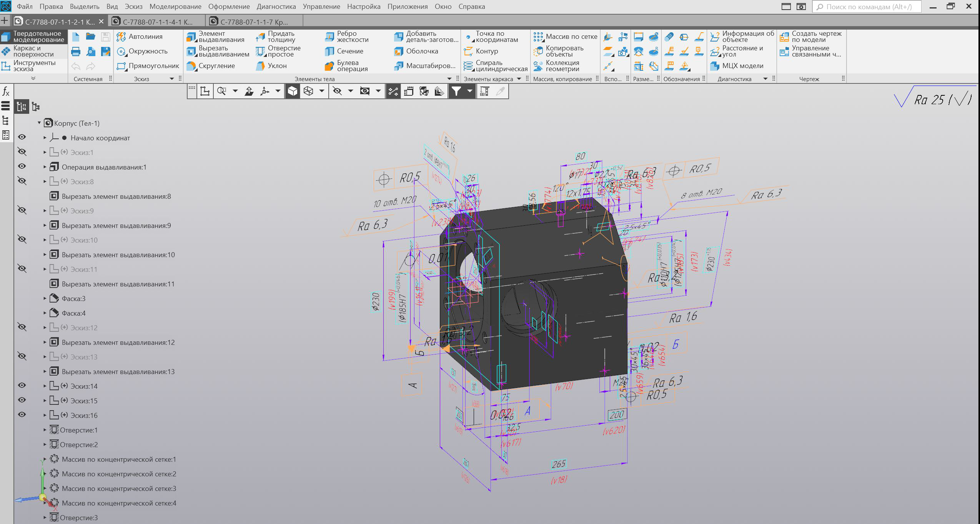Screen dimensions: 980x524
Task: Toggle visibility of Эскиз:14
Action: tap(22, 386)
